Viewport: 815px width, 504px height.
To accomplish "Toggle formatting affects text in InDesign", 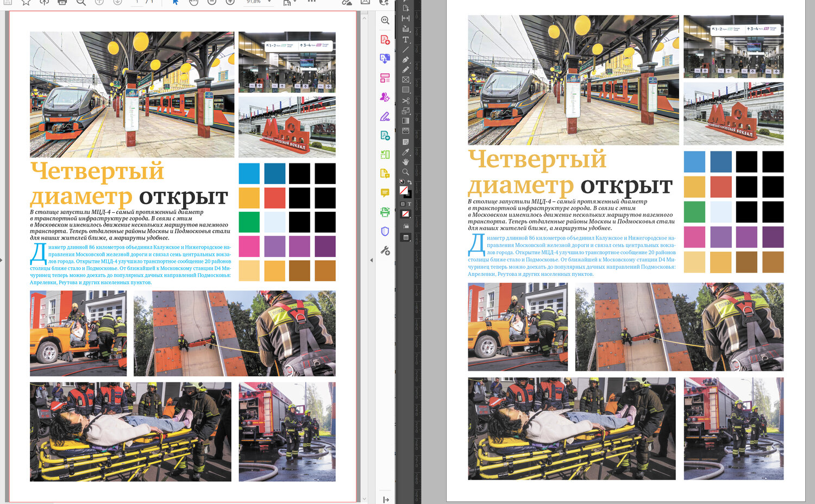I will 409,204.
